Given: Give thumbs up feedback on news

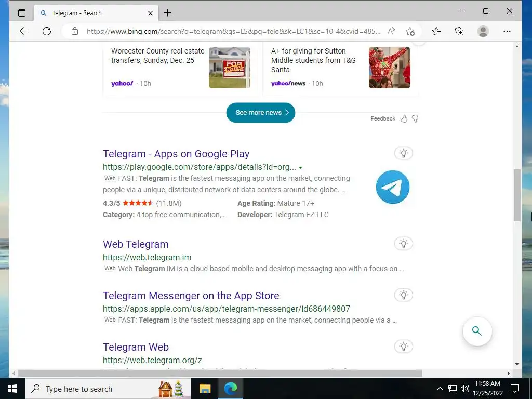Looking at the screenshot, I should 404,118.
